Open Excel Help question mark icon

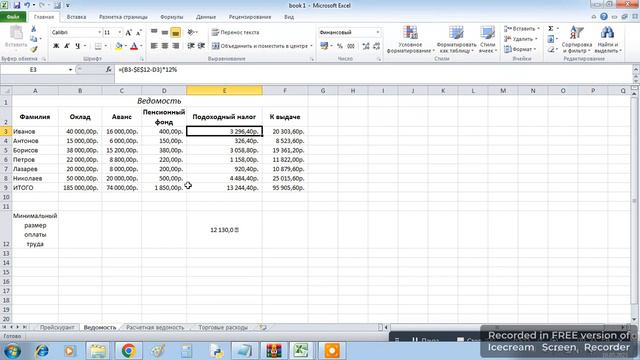coord(604,17)
